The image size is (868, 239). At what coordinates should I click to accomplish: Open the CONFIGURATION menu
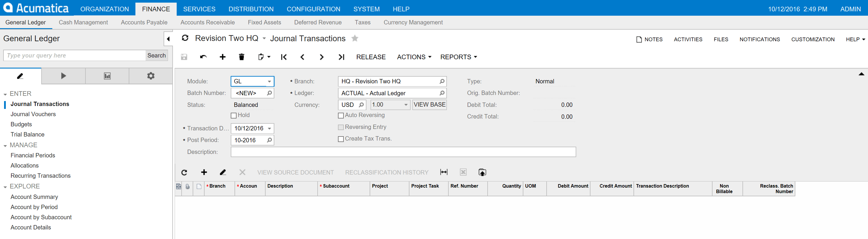(313, 9)
